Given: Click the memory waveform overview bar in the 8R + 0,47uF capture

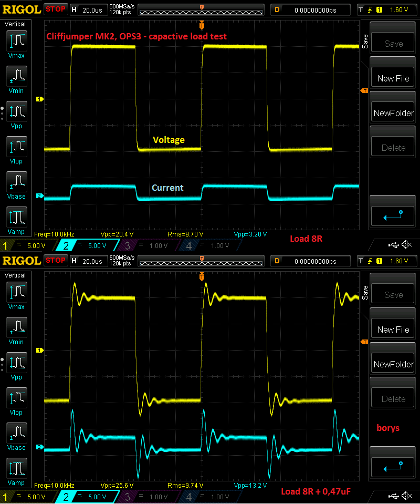Looking at the screenshot, I should [x=201, y=261].
